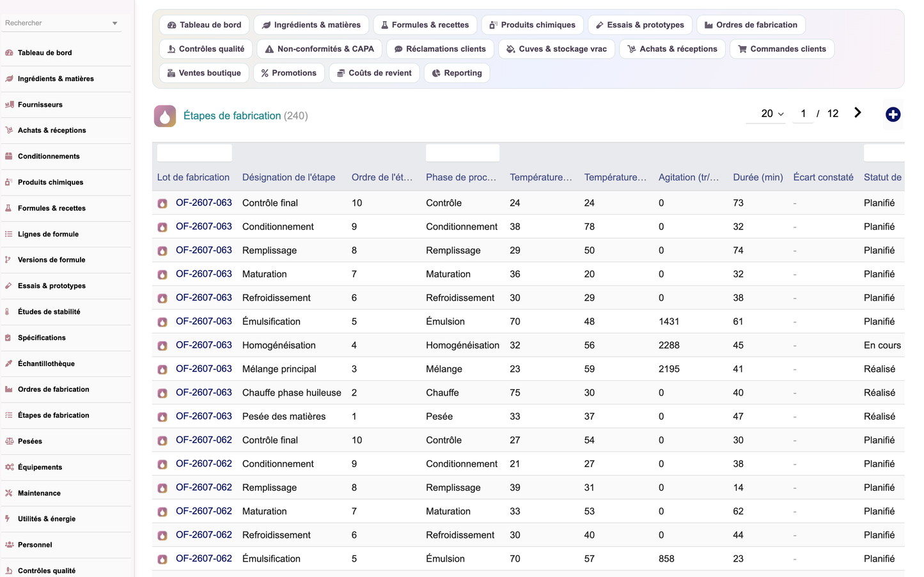Screen dimensions: 924x577
Task: Click row icon for OF-2607-062 Contrôle final
Action: (x=162, y=440)
